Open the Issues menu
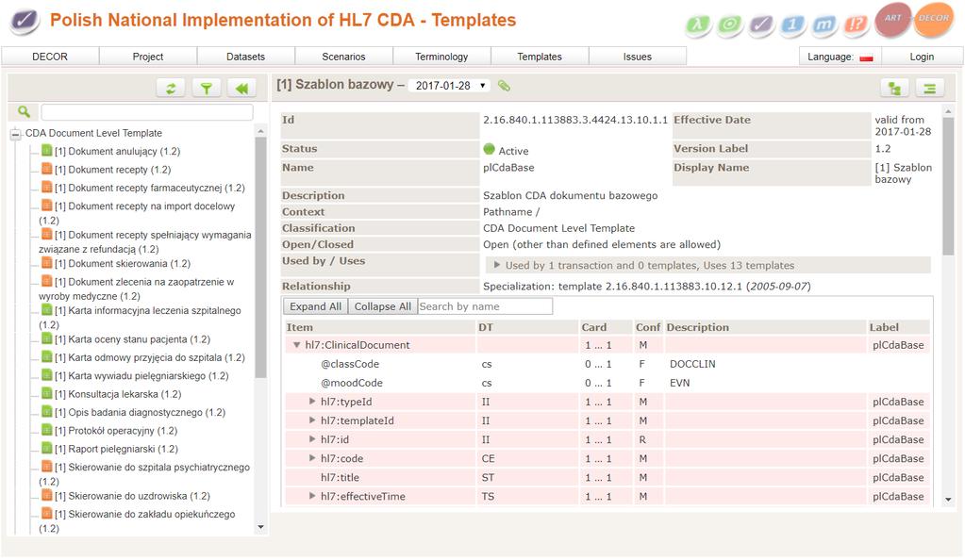This screenshot has height=560, width=965. point(637,57)
